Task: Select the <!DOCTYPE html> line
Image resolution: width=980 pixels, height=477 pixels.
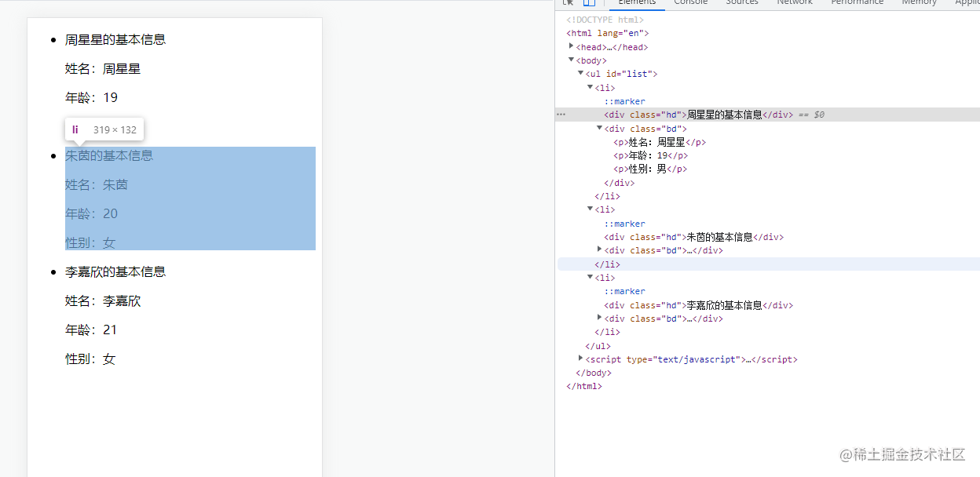Action: coord(605,20)
